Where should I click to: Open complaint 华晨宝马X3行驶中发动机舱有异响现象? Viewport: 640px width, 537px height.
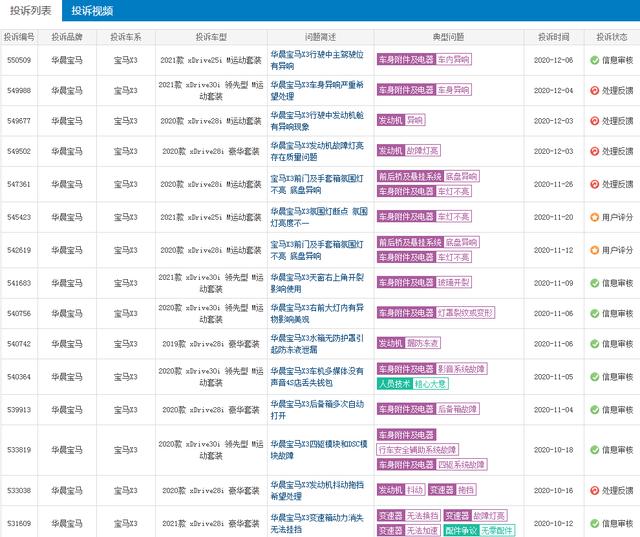click(x=317, y=121)
